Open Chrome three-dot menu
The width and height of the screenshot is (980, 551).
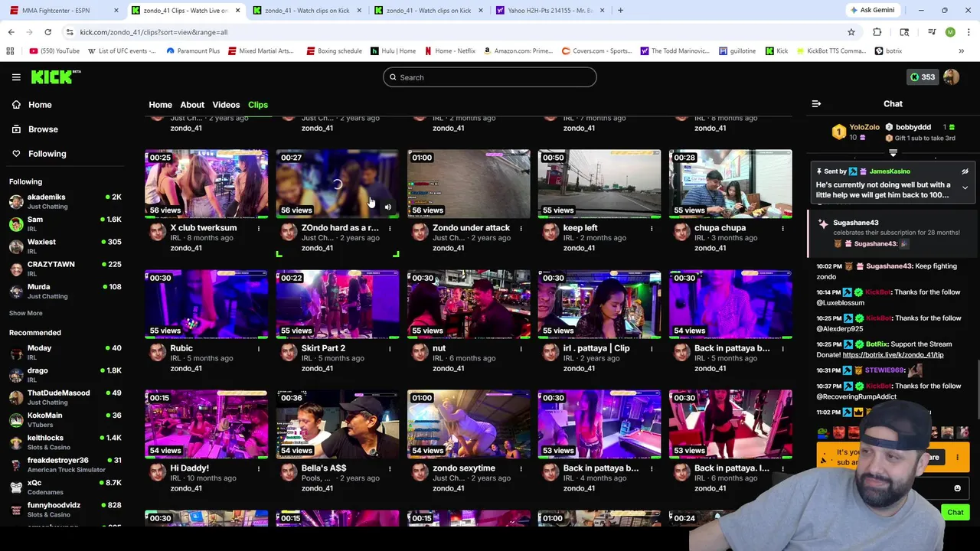[x=969, y=32]
